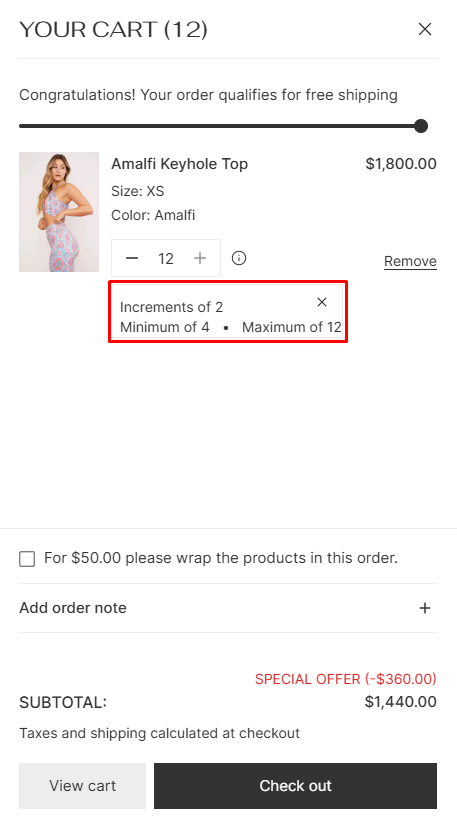This screenshot has height=830, width=457.
Task: Tick the $50.00 gift wrap checkbox
Action: (27, 559)
